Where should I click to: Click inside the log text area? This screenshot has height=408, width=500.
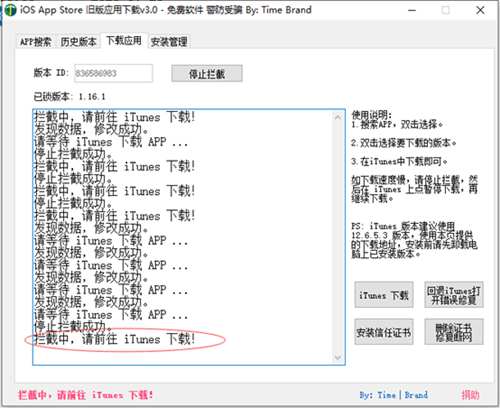tap(183, 237)
